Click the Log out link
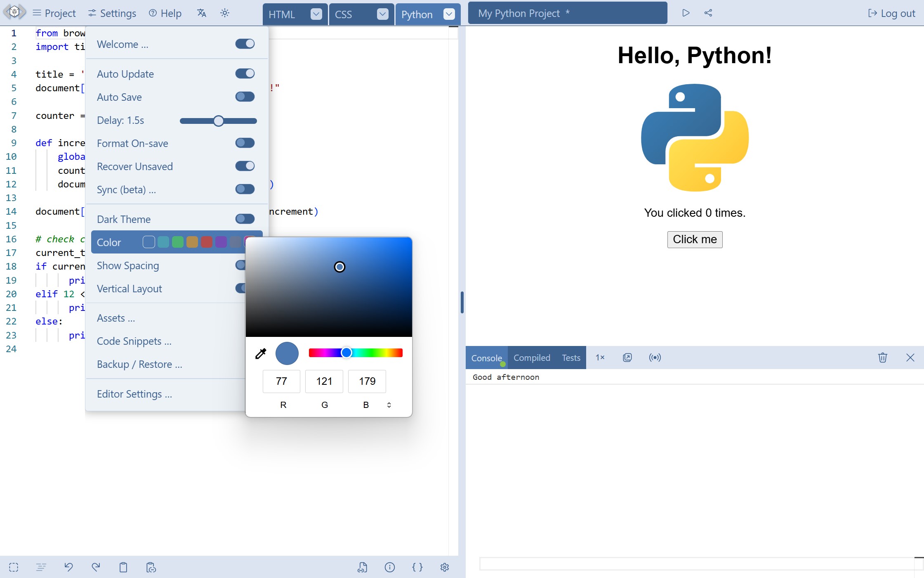 tap(891, 14)
